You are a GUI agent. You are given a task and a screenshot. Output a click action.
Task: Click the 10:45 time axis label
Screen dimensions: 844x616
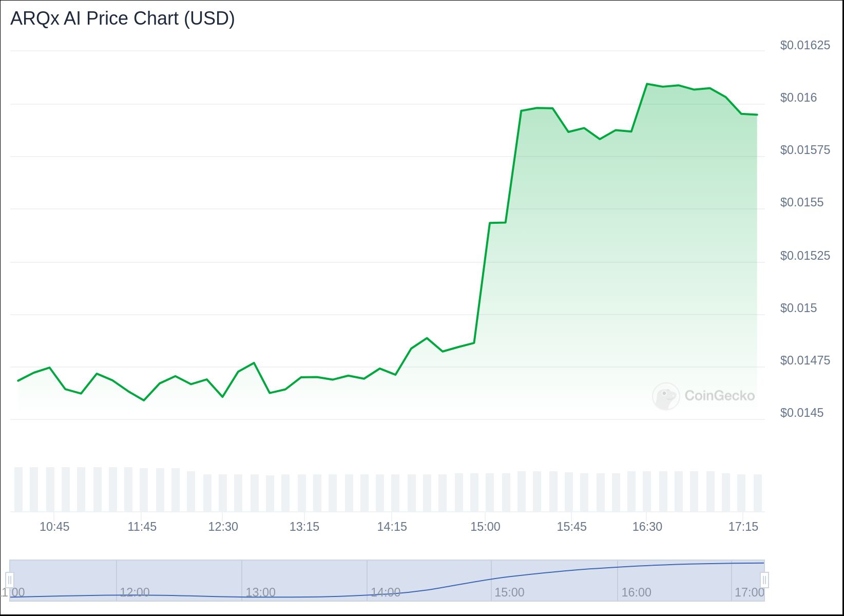point(54,527)
